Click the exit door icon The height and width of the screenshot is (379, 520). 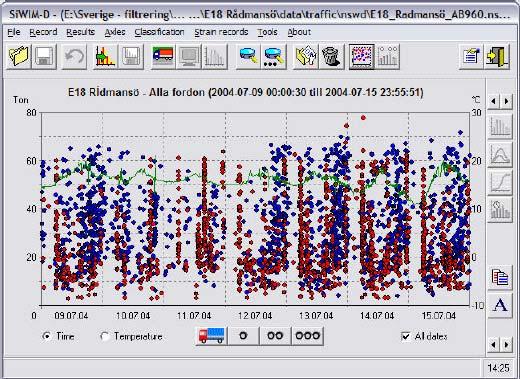point(497,56)
